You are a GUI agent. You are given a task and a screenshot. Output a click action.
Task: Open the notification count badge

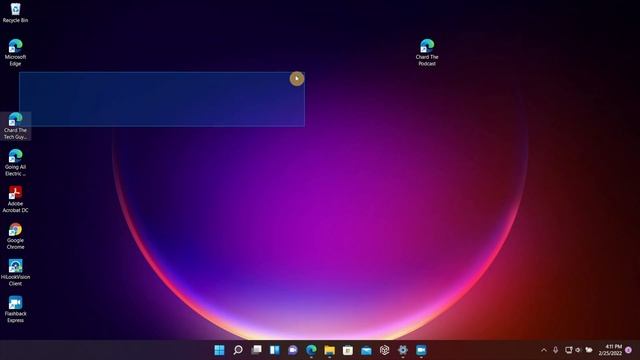coord(629,350)
